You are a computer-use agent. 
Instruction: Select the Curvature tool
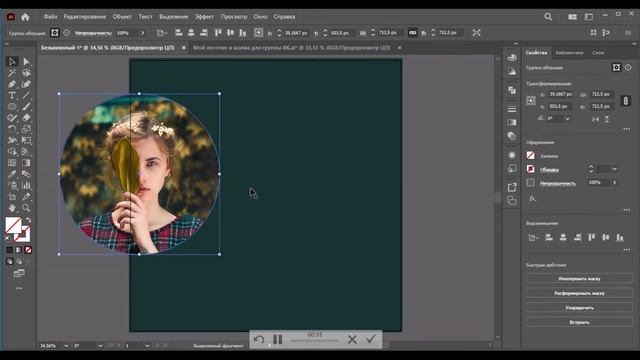(x=26, y=84)
